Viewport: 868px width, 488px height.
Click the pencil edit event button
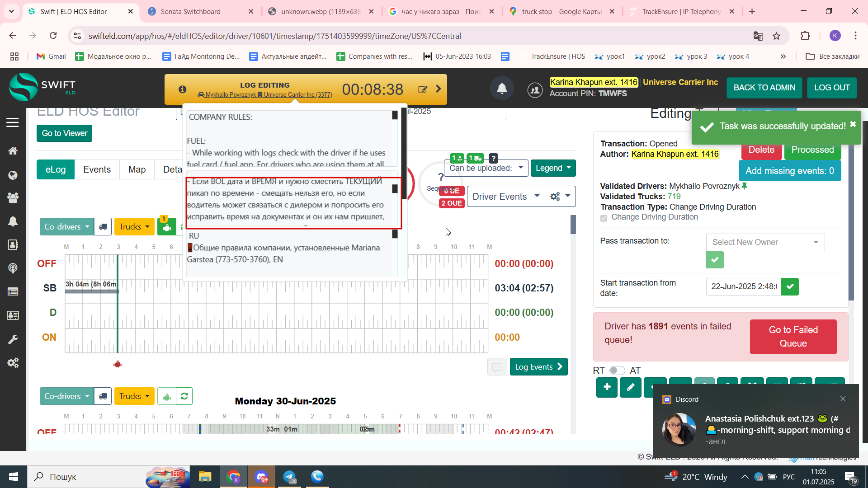click(631, 387)
